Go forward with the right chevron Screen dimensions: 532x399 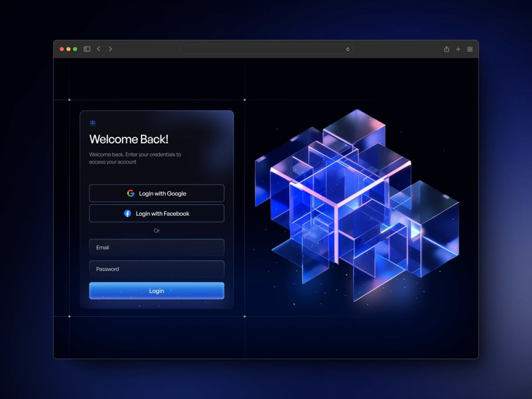[110, 49]
